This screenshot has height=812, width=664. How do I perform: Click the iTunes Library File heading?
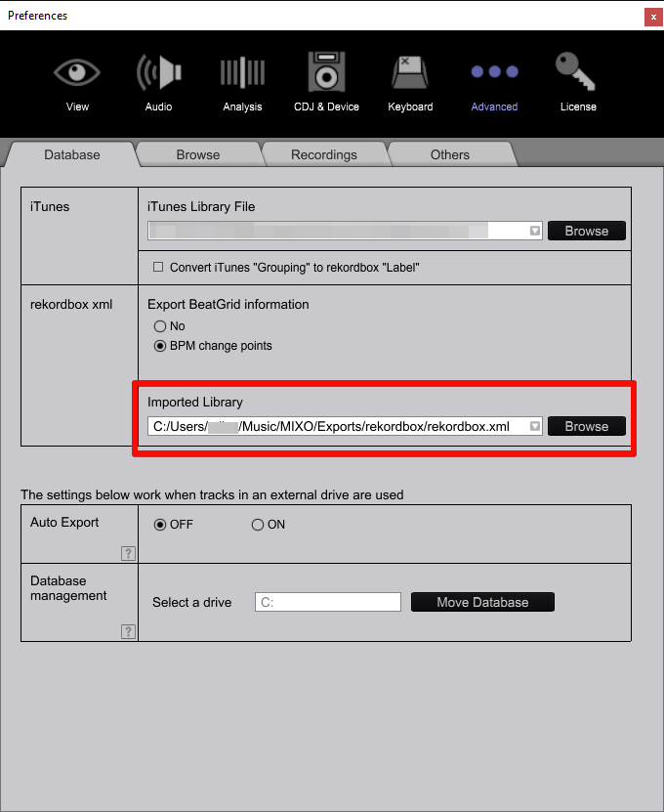[201, 206]
